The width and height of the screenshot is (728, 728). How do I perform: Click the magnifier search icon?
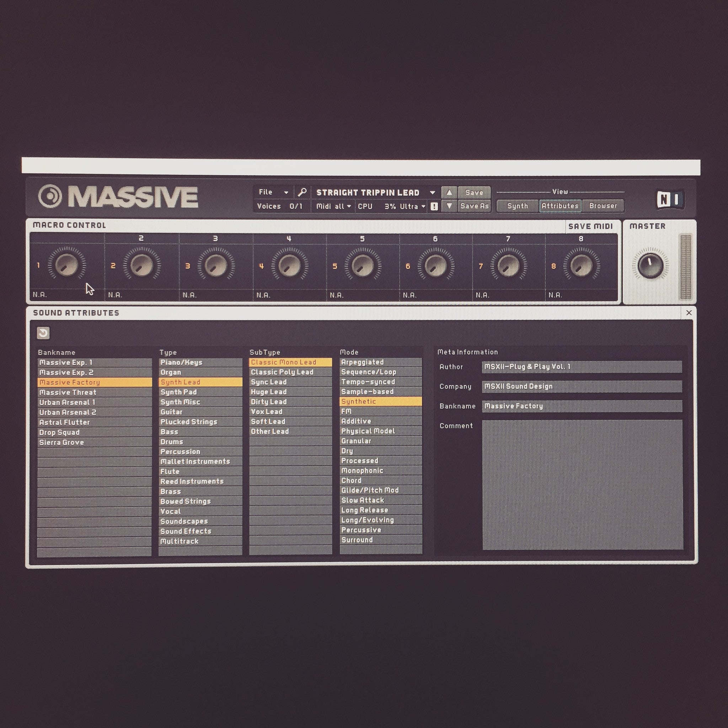[302, 193]
